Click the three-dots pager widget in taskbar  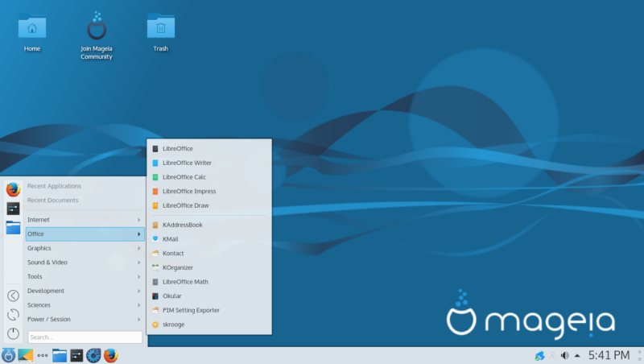(43, 355)
